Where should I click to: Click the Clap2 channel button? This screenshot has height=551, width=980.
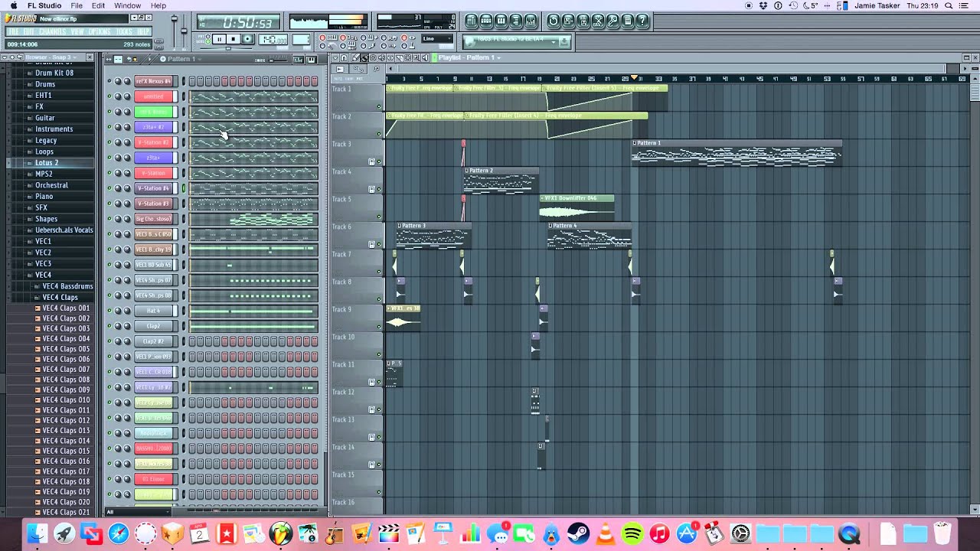153,326
